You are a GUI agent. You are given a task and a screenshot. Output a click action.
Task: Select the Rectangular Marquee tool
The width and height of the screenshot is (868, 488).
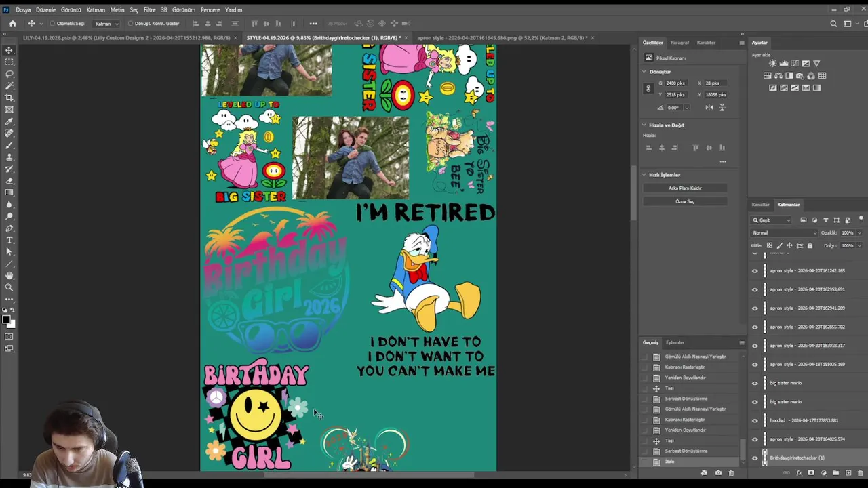pyautogui.click(x=9, y=62)
